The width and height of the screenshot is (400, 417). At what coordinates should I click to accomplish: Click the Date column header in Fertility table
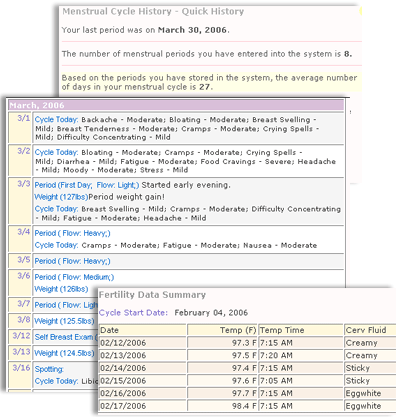pos(143,330)
